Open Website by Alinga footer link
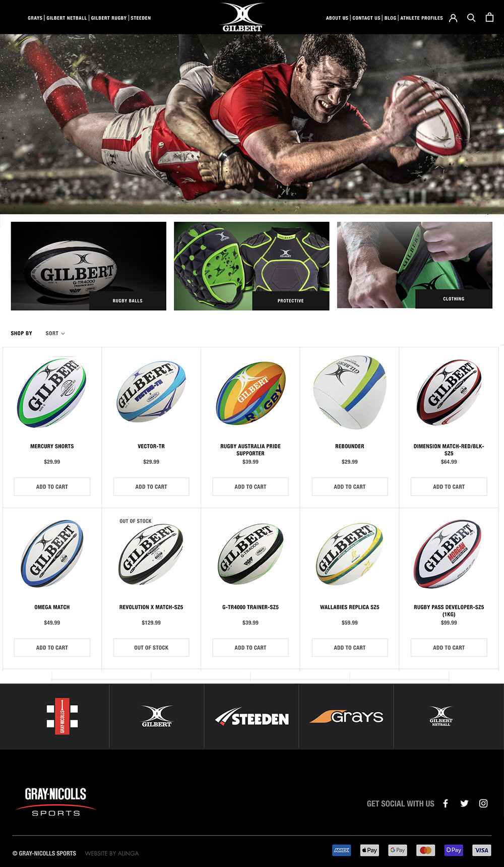The height and width of the screenshot is (867, 504). click(111, 853)
